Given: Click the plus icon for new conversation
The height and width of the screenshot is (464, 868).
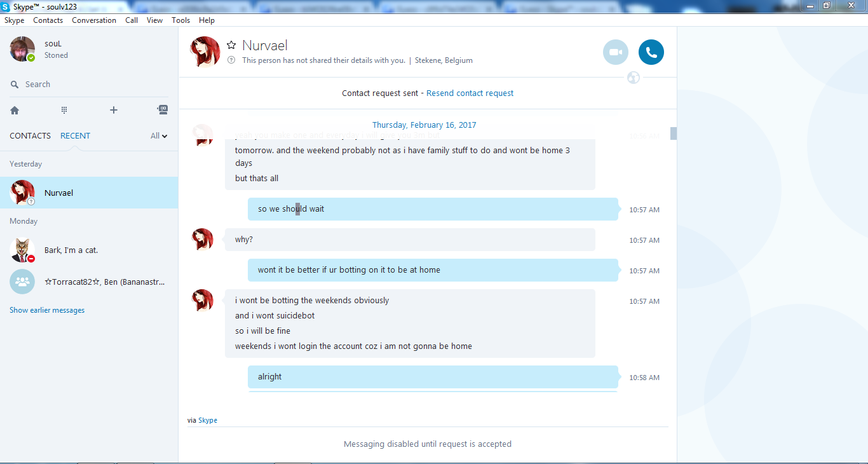Looking at the screenshot, I should pos(114,110).
